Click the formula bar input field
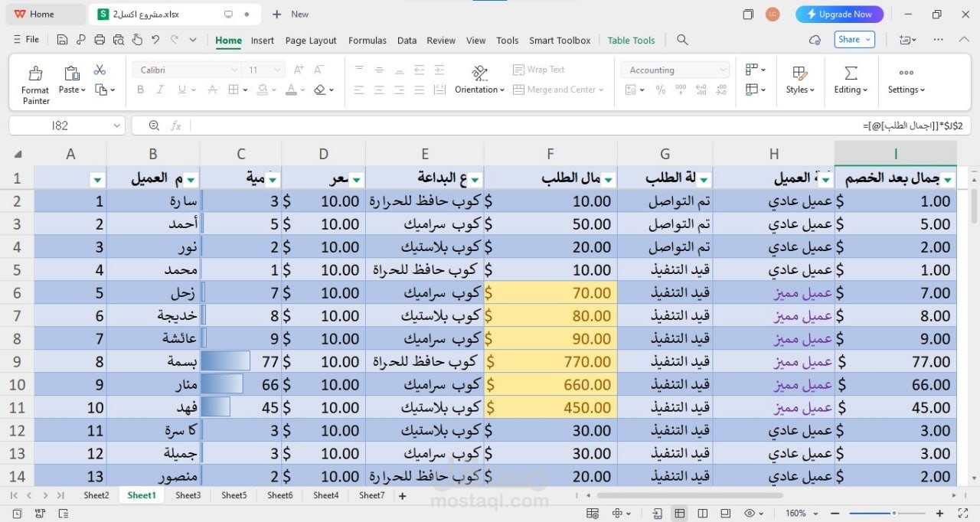Image resolution: width=980 pixels, height=522 pixels. click(580, 126)
